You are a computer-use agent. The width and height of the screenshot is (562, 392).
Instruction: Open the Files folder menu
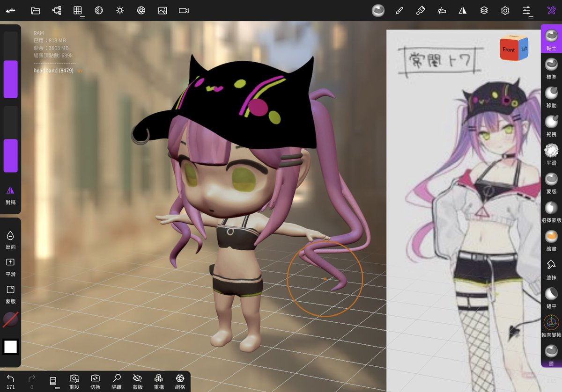coord(36,10)
